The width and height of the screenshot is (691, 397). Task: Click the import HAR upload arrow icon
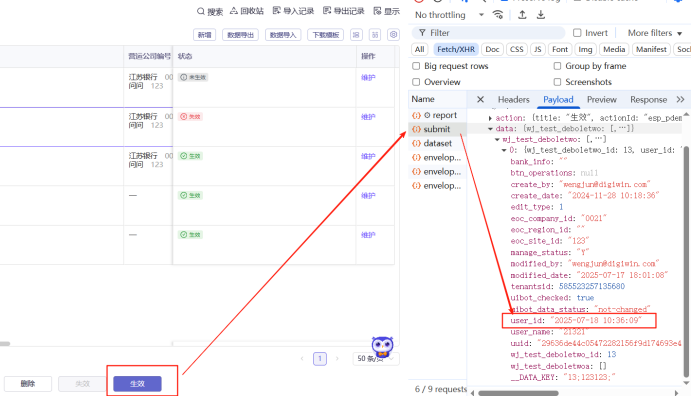pyautogui.click(x=522, y=15)
